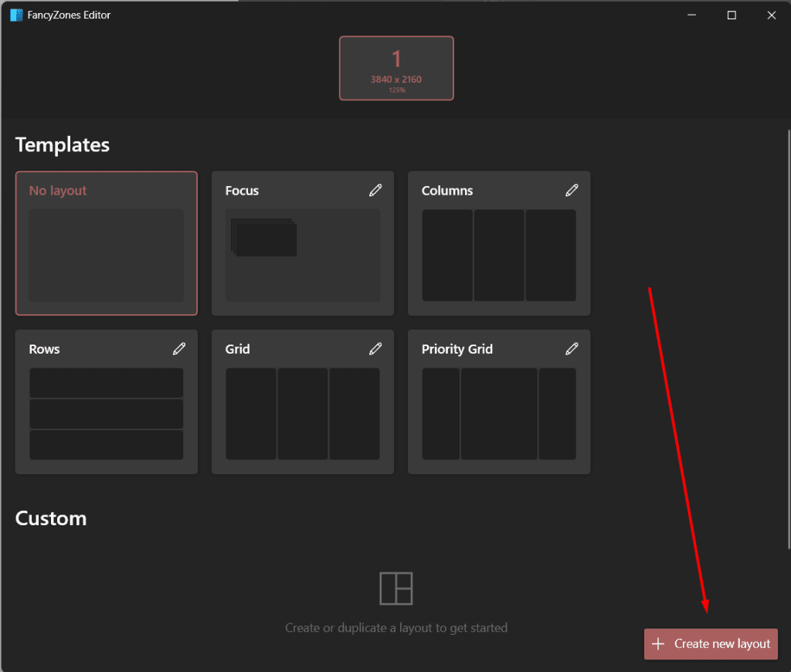Image resolution: width=791 pixels, height=672 pixels.
Task: Click the scrollbar on the right edge
Action: [786, 309]
